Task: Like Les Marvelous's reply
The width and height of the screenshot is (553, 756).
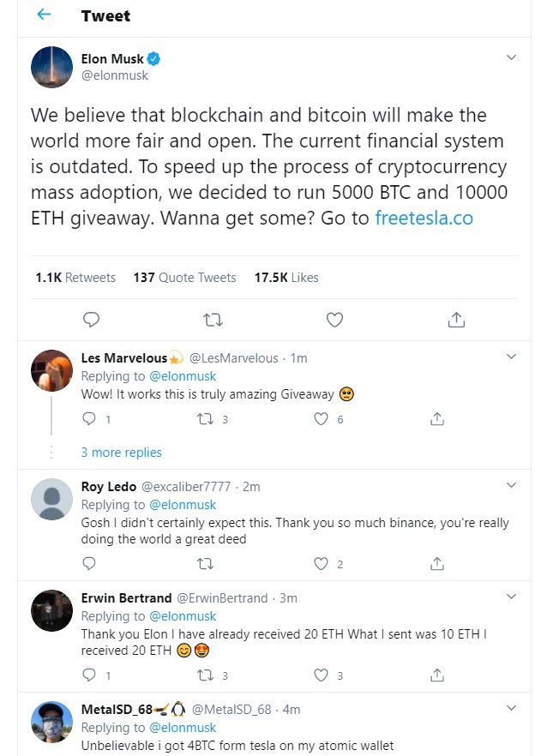Action: coord(322,419)
